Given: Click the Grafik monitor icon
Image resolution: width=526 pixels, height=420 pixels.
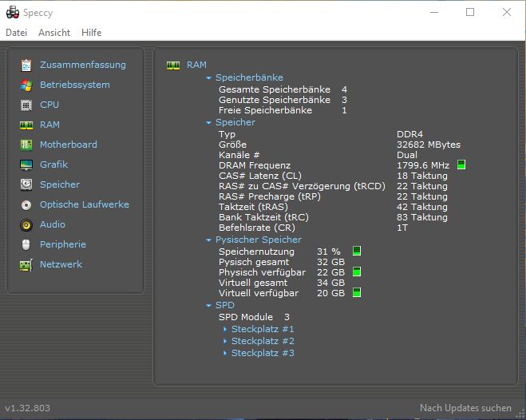Looking at the screenshot, I should click(x=26, y=165).
